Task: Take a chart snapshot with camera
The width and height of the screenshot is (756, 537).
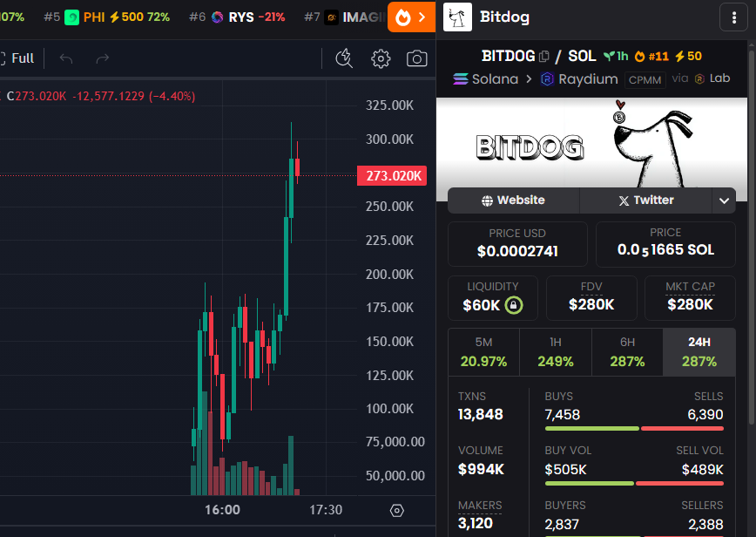Action: (x=416, y=58)
